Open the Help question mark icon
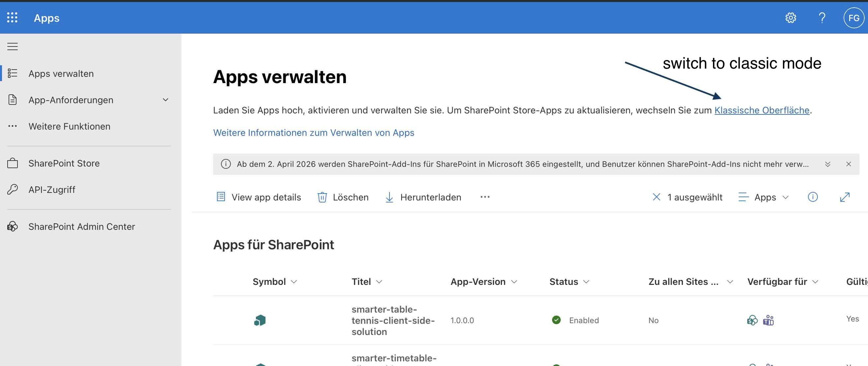 point(822,18)
